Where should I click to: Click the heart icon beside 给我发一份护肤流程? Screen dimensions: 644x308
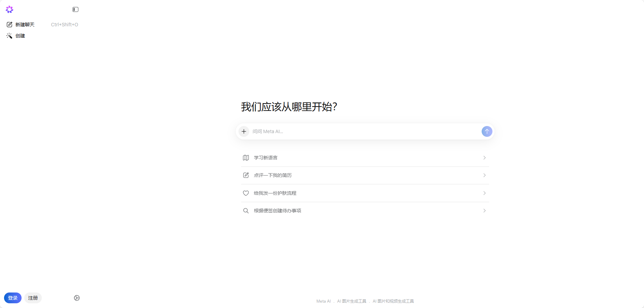[246, 193]
